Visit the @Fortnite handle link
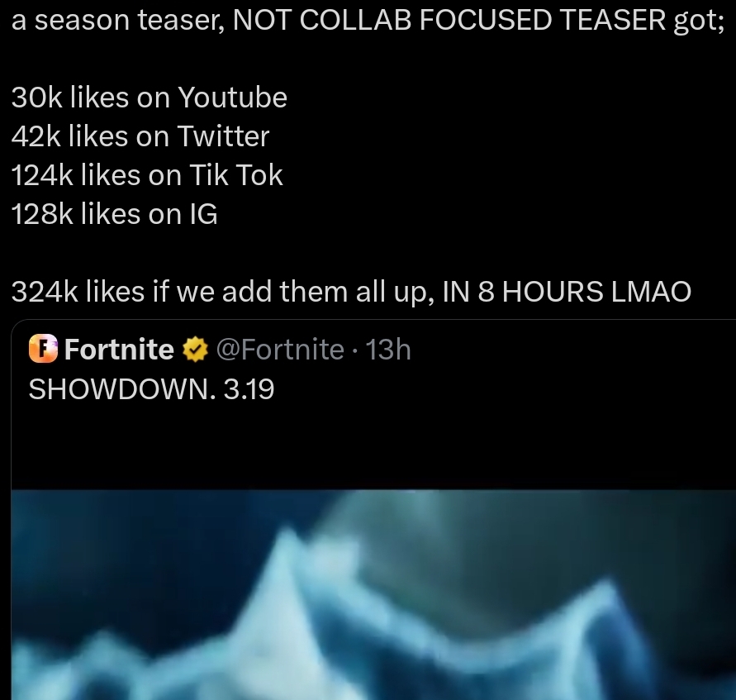This screenshot has width=736, height=700. pos(280,350)
